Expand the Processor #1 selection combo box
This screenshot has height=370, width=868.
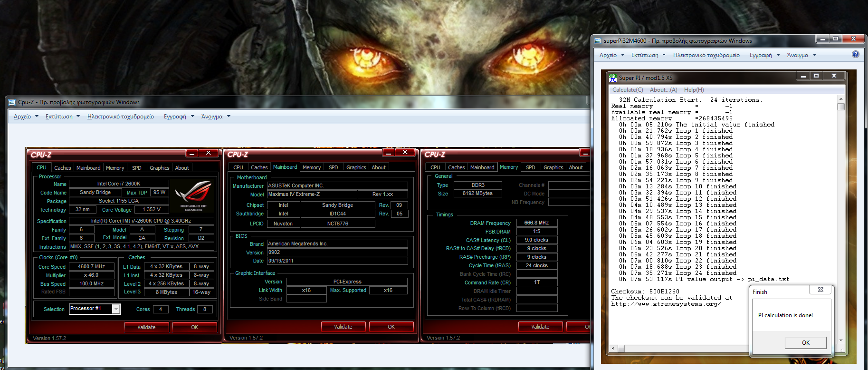[116, 309]
